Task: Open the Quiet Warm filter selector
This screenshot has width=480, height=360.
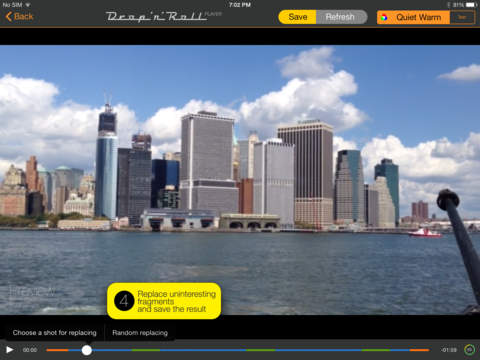Action: (x=413, y=17)
